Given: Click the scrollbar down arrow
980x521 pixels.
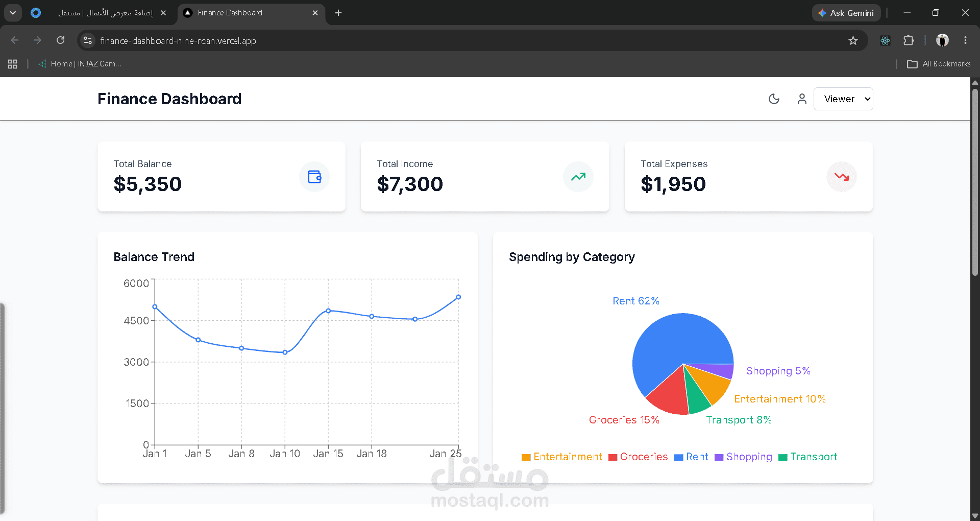Looking at the screenshot, I should click(x=975, y=516).
